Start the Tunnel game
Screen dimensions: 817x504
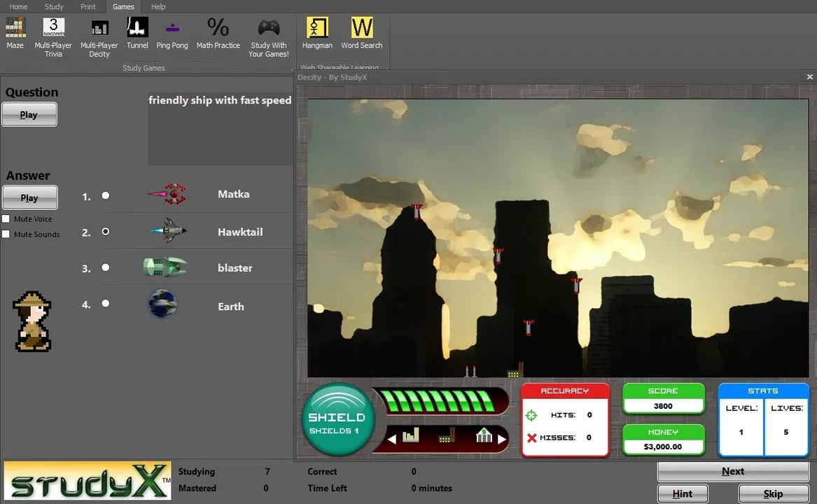tap(137, 34)
